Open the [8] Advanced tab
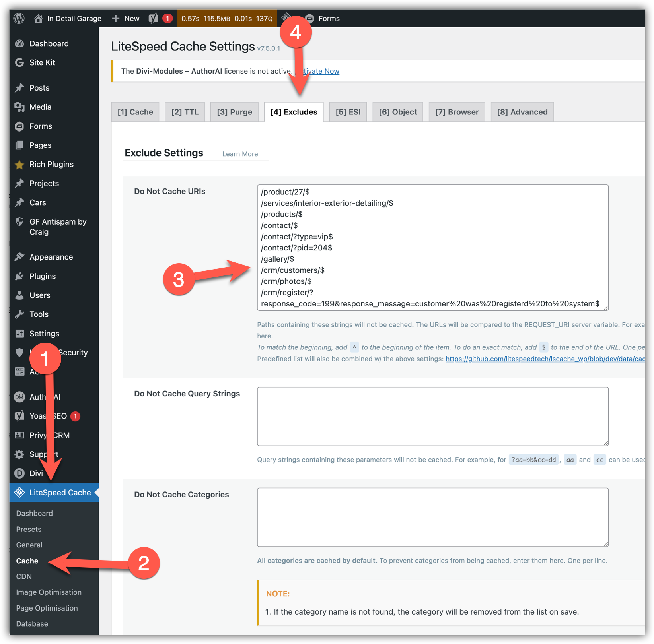 (522, 112)
